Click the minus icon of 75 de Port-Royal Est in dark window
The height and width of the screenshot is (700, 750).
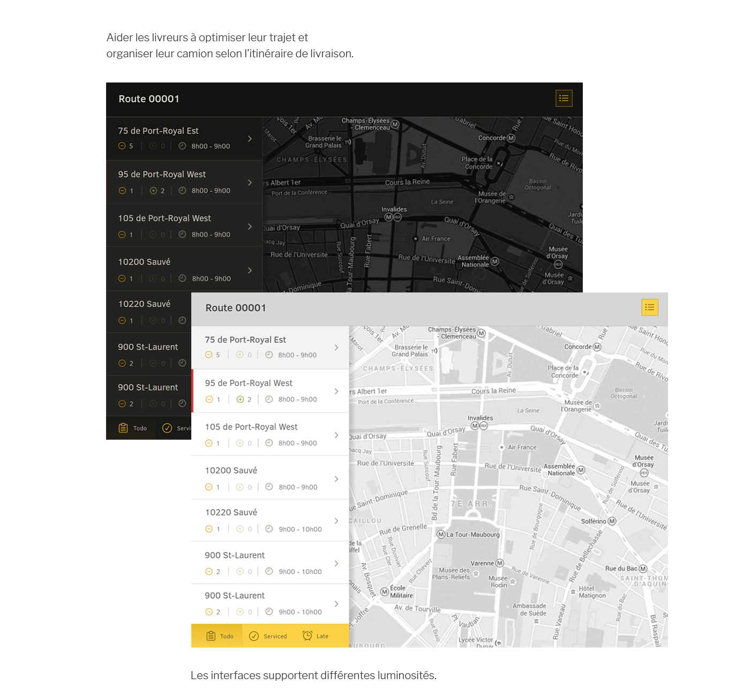pos(122,146)
